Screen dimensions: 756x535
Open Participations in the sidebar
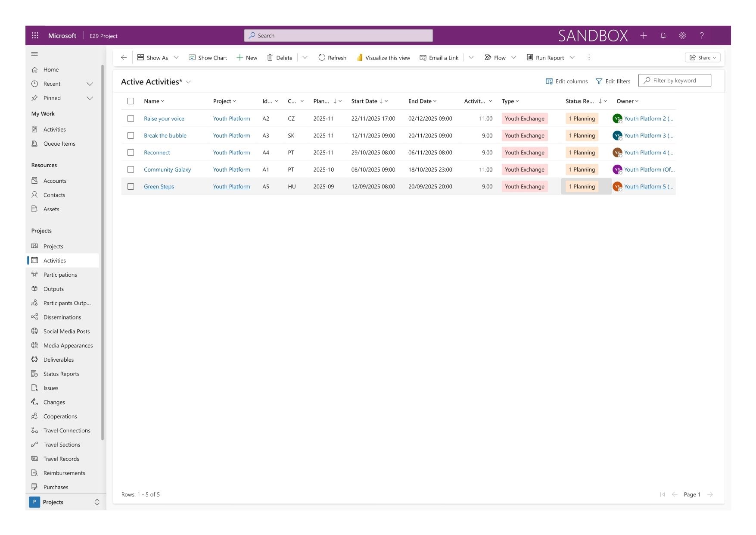60,275
